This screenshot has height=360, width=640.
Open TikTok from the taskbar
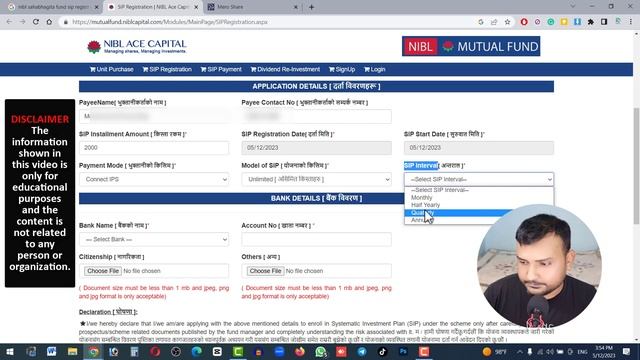[382, 351]
